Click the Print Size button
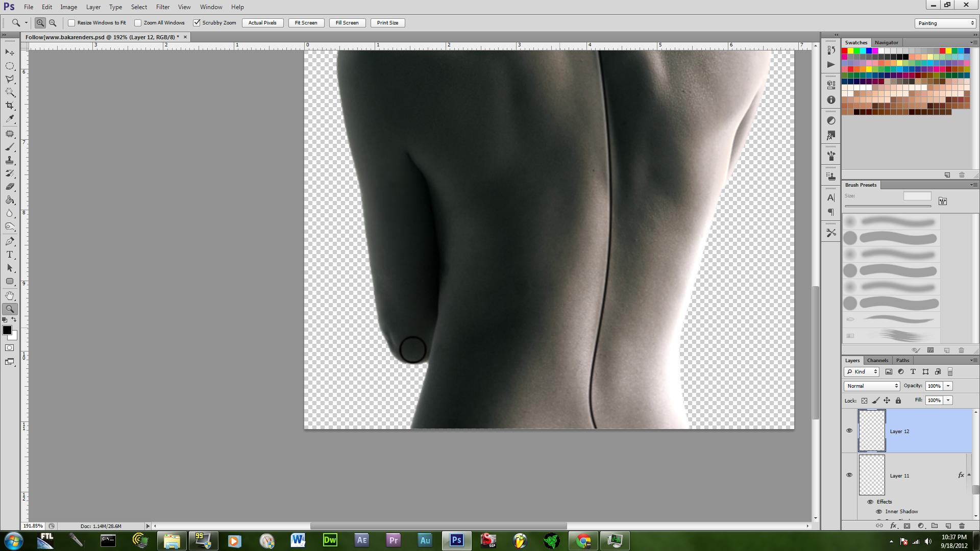Image resolution: width=980 pixels, height=551 pixels. point(387,23)
